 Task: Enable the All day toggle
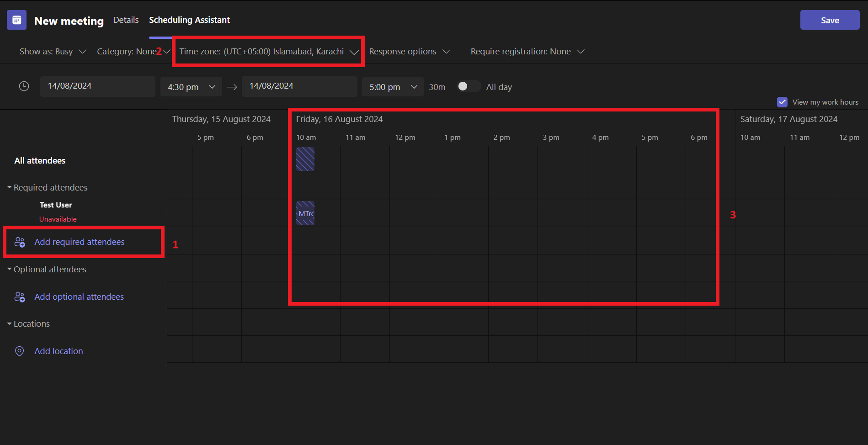[x=468, y=86]
